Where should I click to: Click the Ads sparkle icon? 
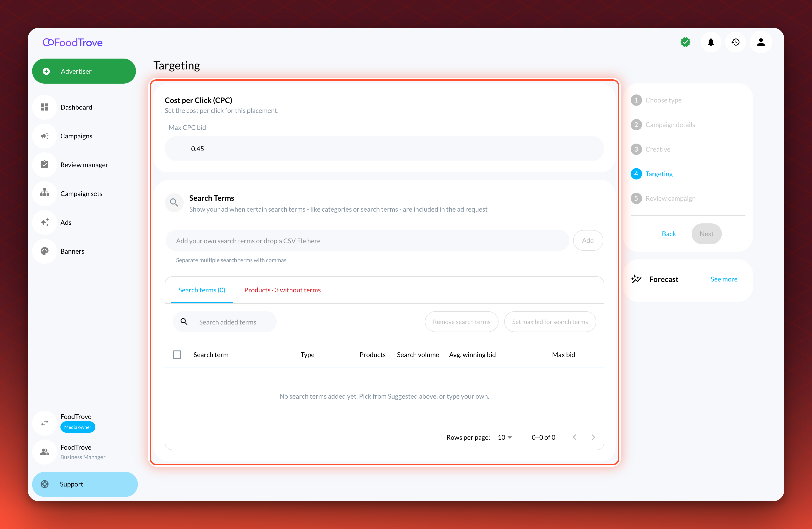45,222
